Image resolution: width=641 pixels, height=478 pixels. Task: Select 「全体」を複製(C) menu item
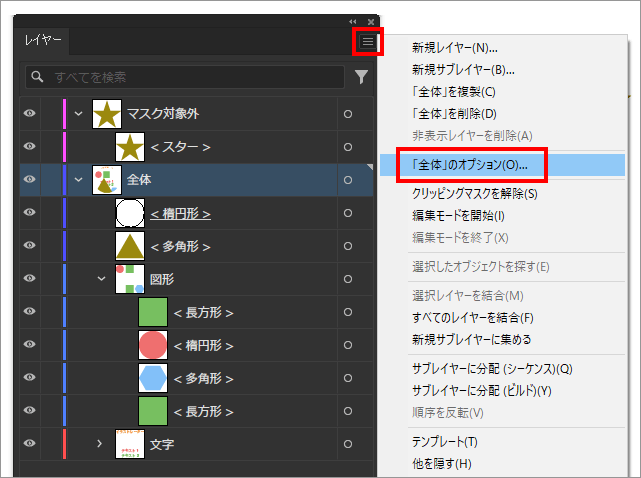(x=454, y=92)
